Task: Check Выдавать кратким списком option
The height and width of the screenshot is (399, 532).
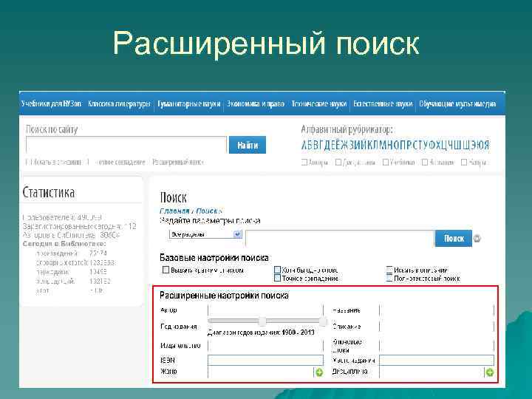Action: [166, 270]
